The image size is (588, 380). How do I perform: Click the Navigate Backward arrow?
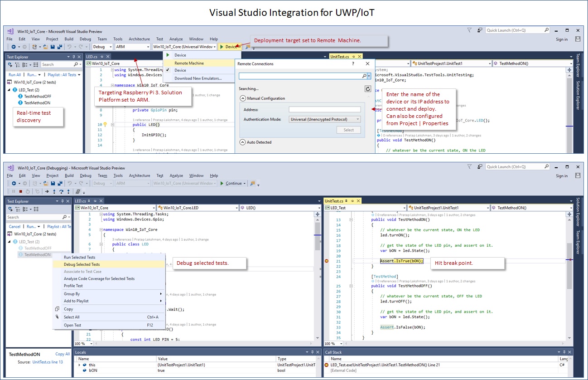14,47
